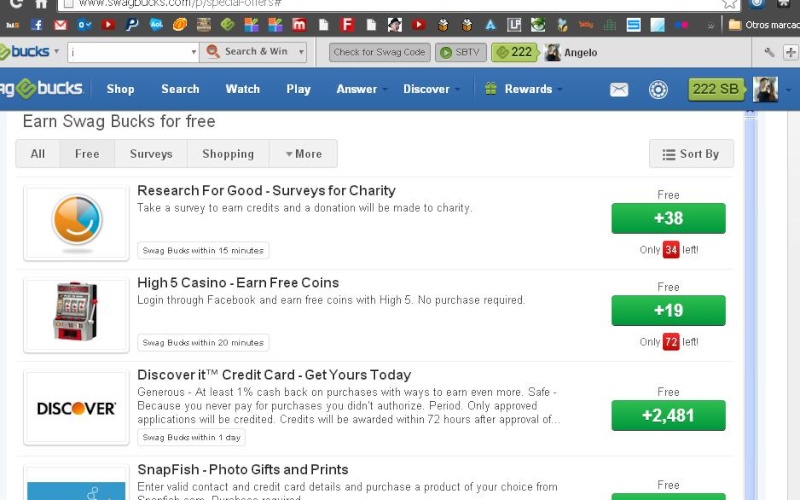Bookmark this page with the star icon
The width and height of the screenshot is (800, 500).
pos(729,4)
